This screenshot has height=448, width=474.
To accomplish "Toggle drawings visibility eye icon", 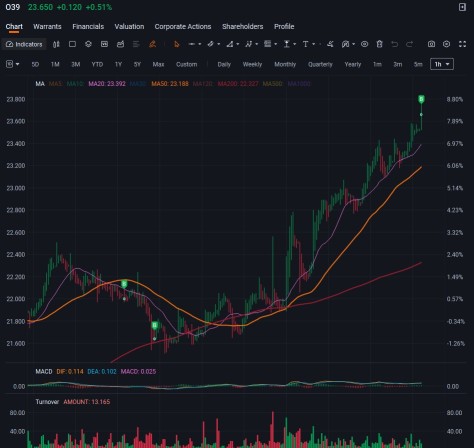I will [x=364, y=44].
